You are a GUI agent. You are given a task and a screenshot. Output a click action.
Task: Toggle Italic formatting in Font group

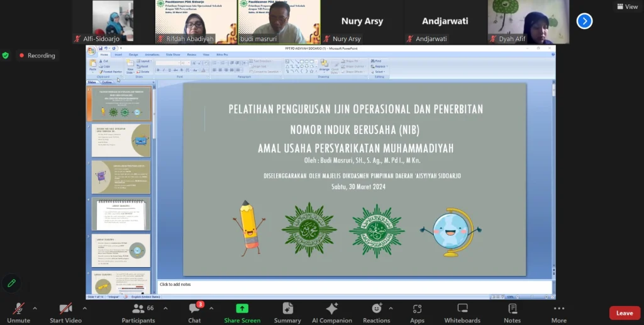tap(164, 71)
